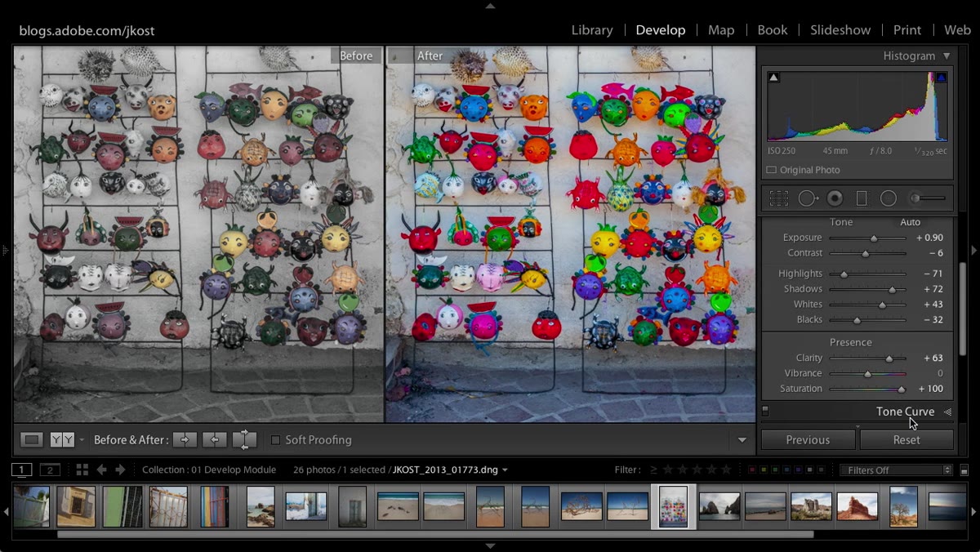
Task: Enable the Soft Proofing checkbox
Action: [275, 440]
